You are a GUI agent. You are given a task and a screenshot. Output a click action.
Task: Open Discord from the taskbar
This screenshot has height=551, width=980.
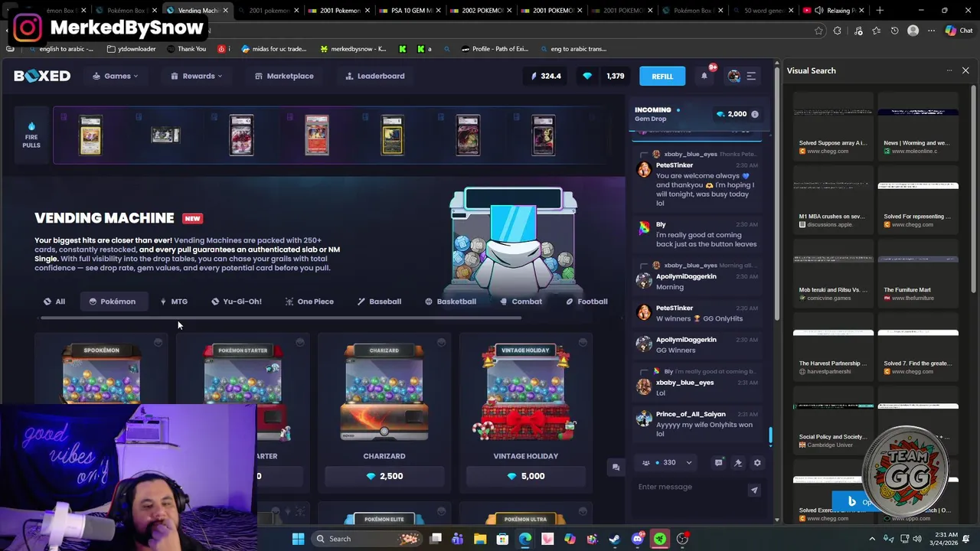[637, 539]
